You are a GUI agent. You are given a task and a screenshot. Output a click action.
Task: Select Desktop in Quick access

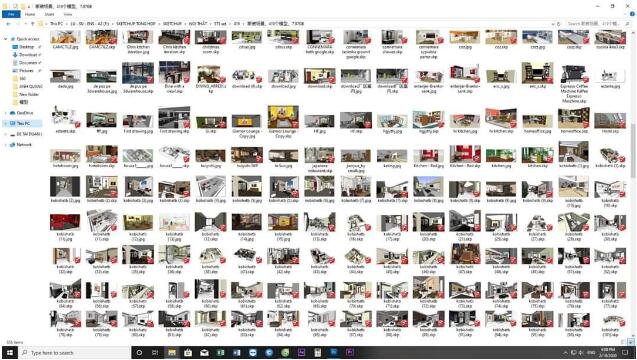(27, 47)
